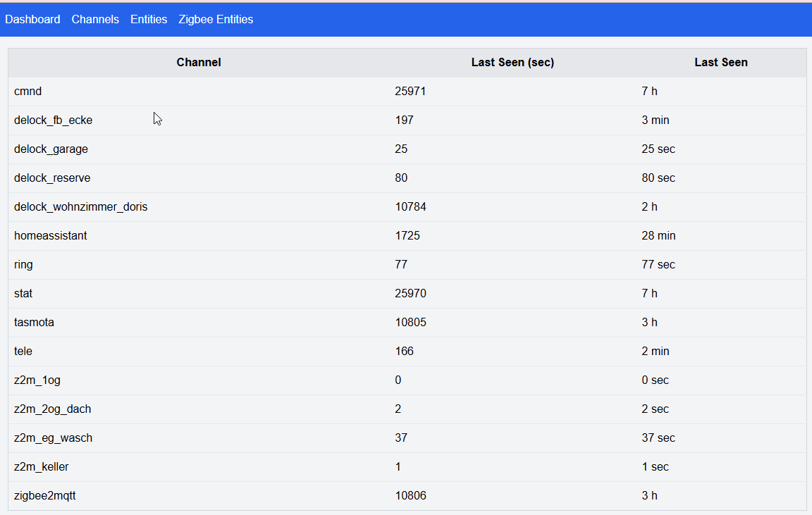Click the z2m_1og channel name
The height and width of the screenshot is (515, 812).
coord(37,380)
